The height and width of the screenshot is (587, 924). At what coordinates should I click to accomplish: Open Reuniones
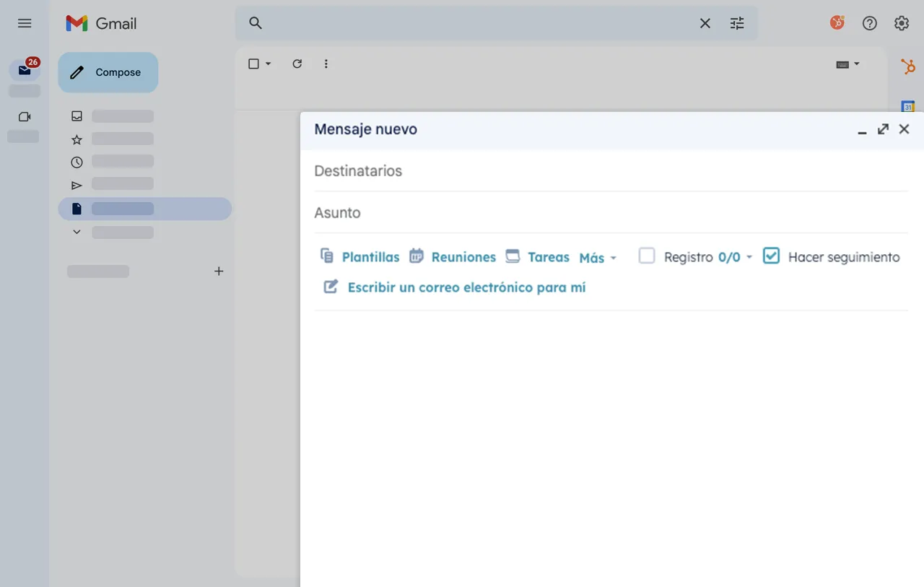coord(453,256)
